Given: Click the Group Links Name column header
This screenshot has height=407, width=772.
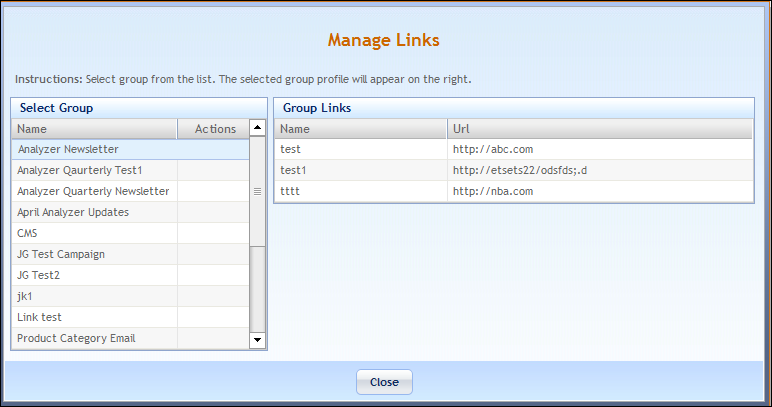Looking at the screenshot, I should click(x=361, y=129).
